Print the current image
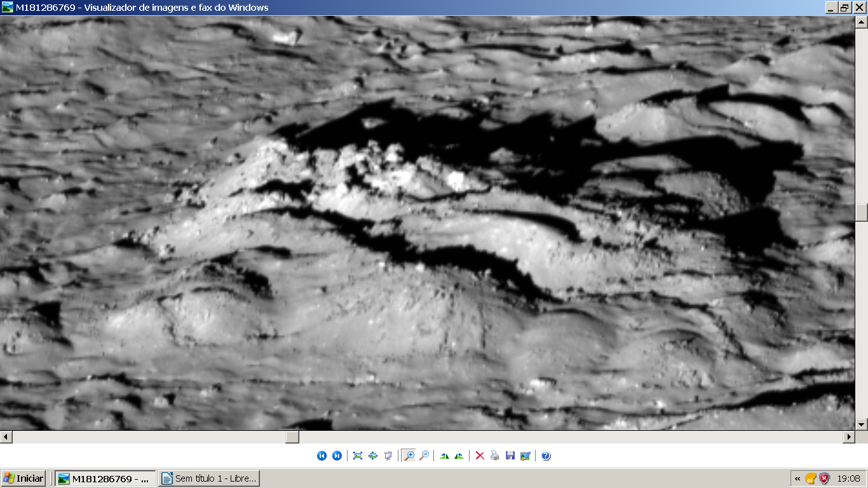Viewport: 868px width, 488px height. (495, 456)
